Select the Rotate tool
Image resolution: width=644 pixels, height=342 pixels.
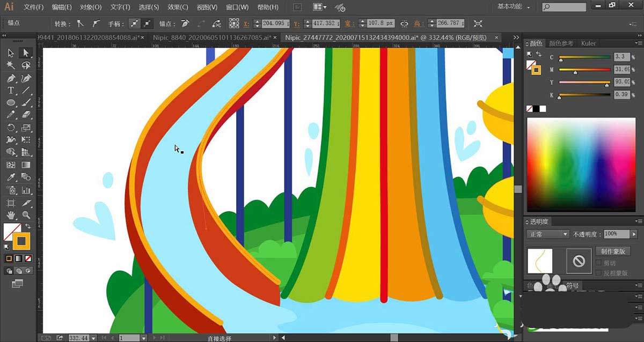click(11, 128)
